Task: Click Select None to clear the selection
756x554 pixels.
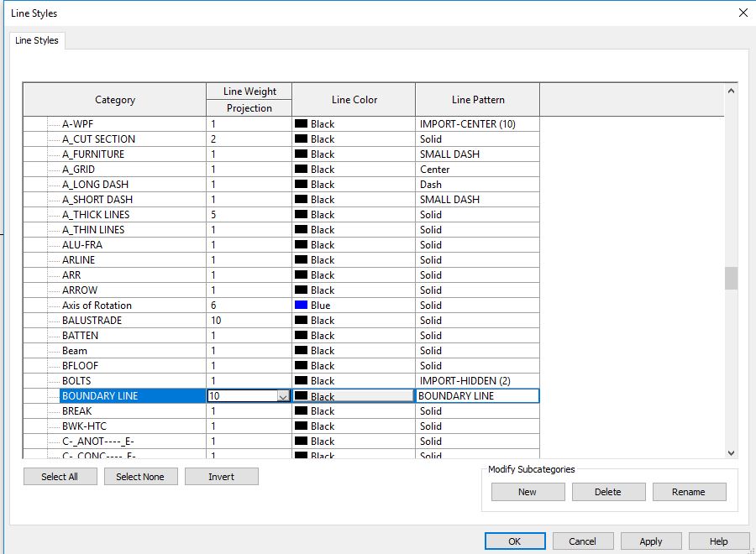Action: [140, 475]
